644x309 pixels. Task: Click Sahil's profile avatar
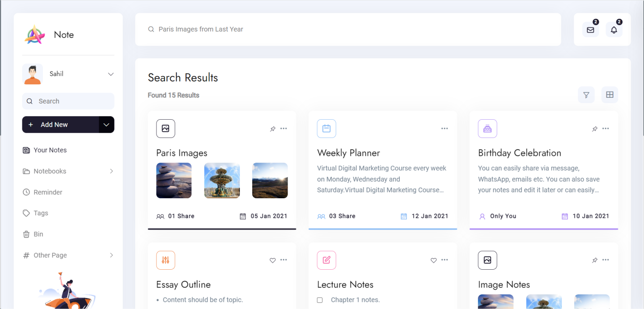(33, 74)
